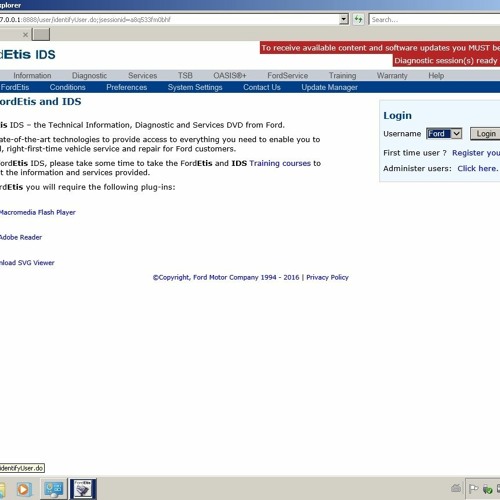Open the FordService menu
This screenshot has height=500, width=500.
(288, 76)
